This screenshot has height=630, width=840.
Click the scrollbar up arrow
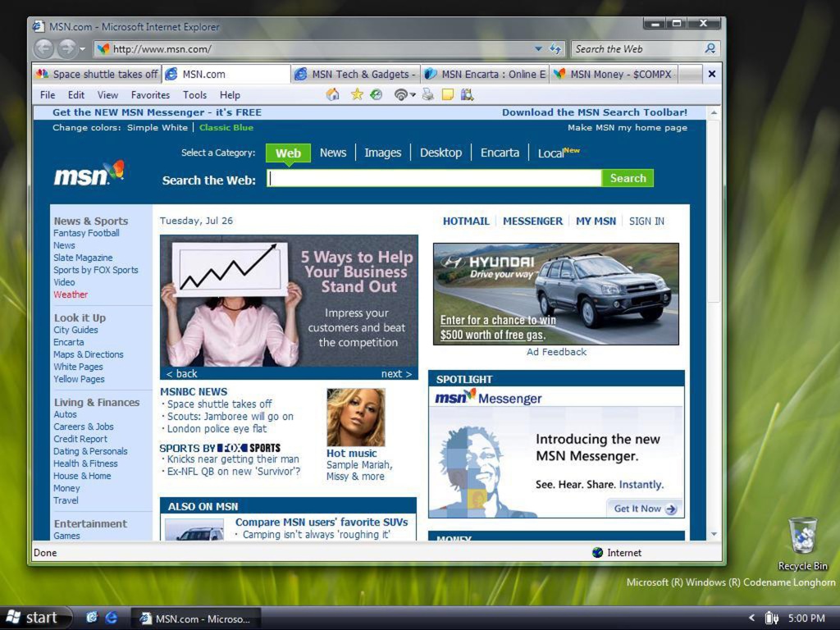tap(714, 113)
